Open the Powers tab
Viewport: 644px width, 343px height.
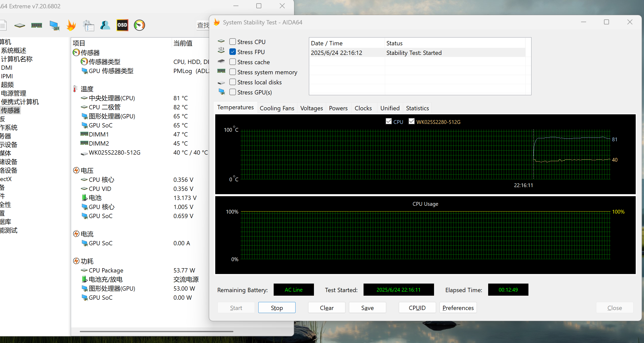point(338,108)
